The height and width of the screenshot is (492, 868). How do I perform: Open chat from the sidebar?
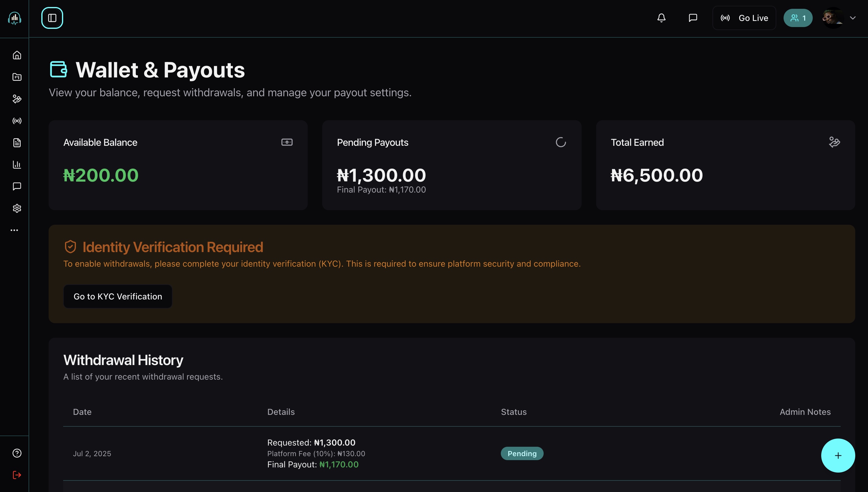point(17,186)
